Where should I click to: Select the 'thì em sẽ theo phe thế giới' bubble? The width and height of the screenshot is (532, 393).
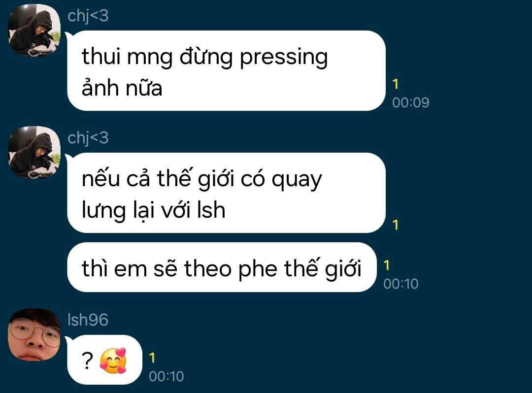(x=222, y=267)
